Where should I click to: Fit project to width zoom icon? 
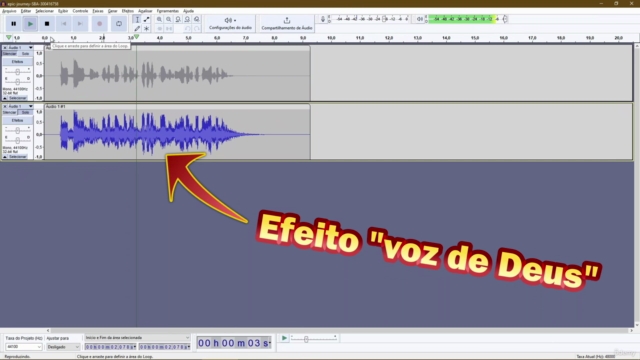click(x=187, y=20)
